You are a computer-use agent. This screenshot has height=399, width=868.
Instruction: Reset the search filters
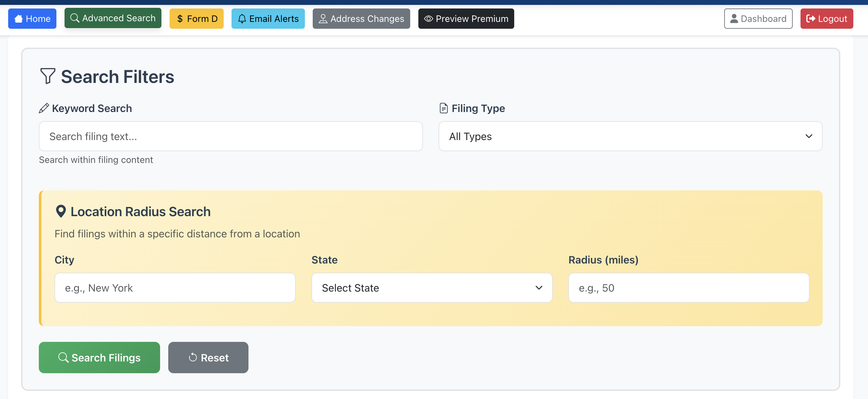pos(208,358)
